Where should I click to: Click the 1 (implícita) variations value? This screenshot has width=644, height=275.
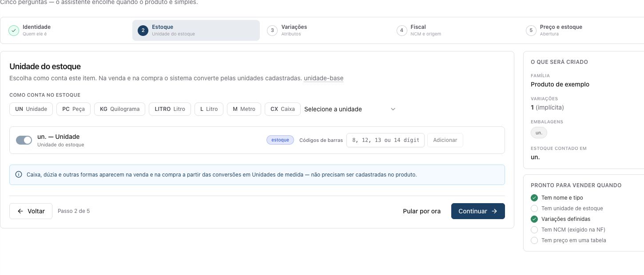click(x=547, y=107)
